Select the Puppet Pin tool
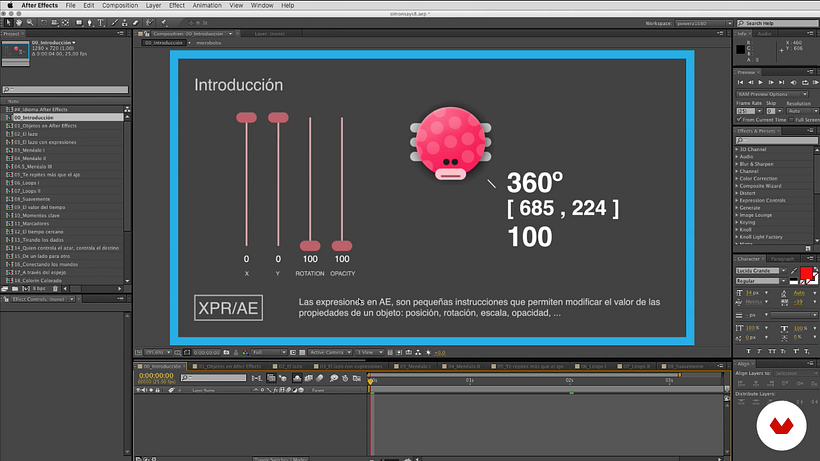 (163, 23)
